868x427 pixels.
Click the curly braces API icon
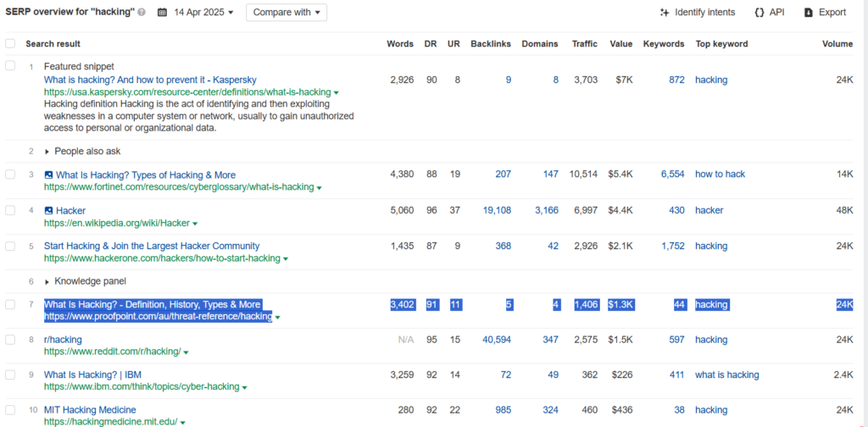(x=759, y=12)
